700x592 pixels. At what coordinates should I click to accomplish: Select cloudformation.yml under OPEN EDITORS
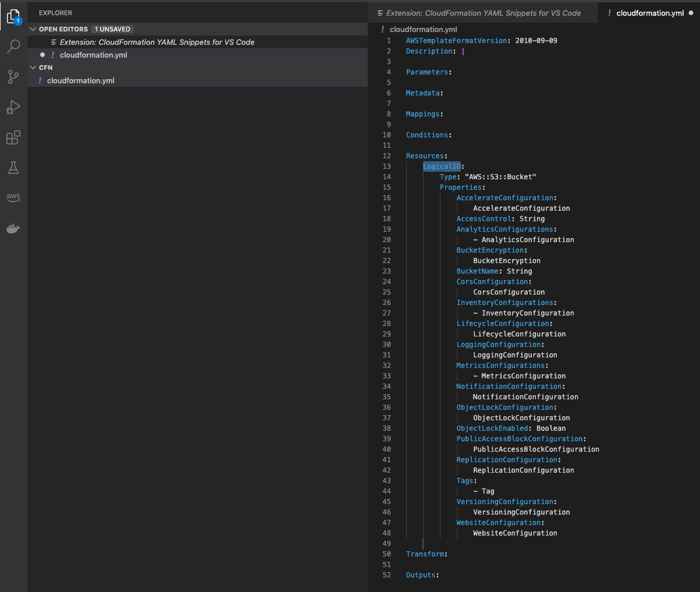93,55
